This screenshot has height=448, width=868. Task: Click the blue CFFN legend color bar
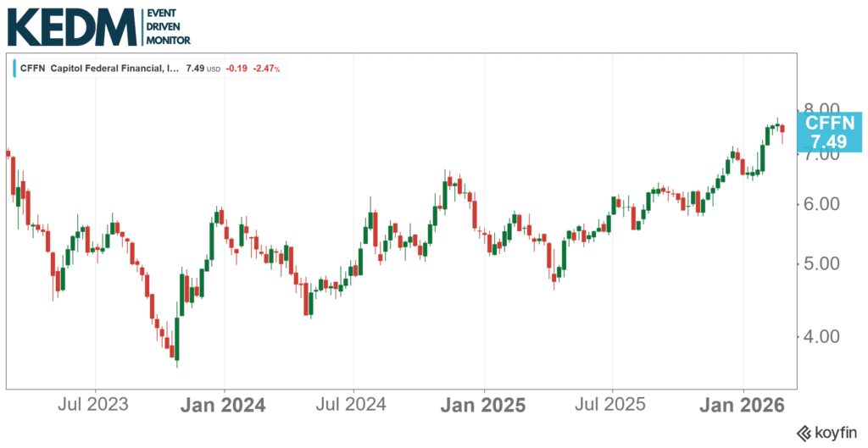coord(14,69)
